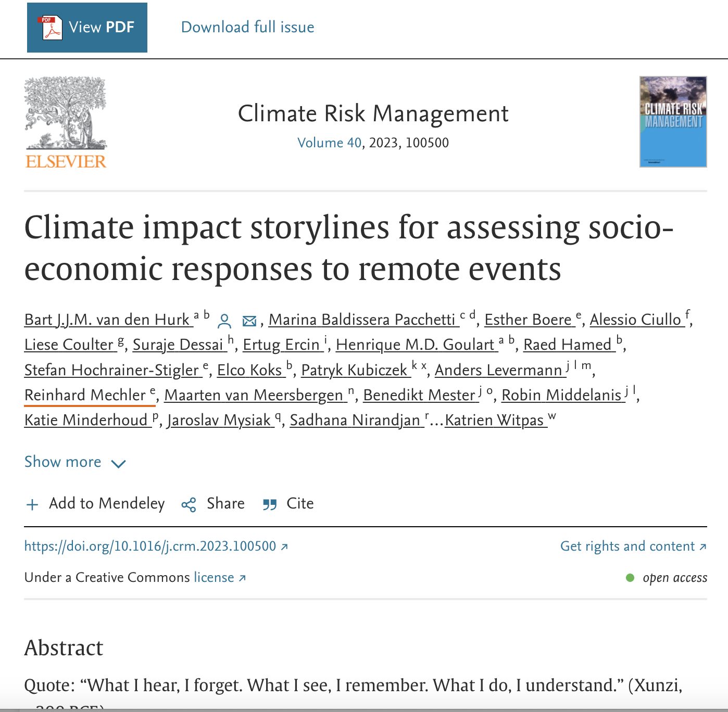
Task: Click the DOI link for the article
Action: click(151, 546)
